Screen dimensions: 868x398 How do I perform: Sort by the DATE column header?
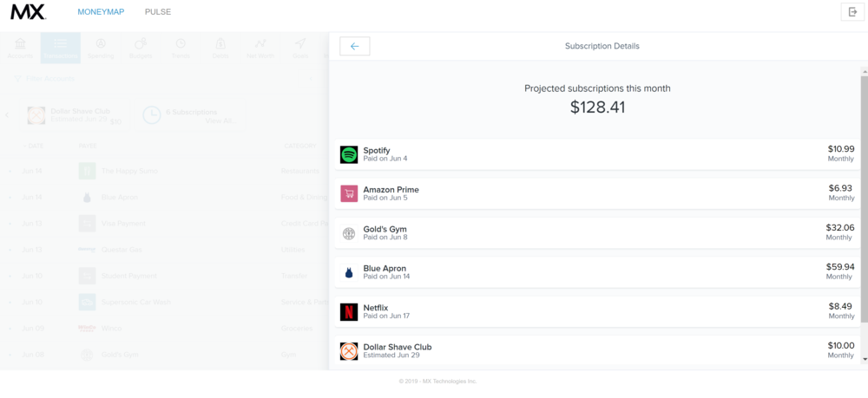[x=33, y=146]
